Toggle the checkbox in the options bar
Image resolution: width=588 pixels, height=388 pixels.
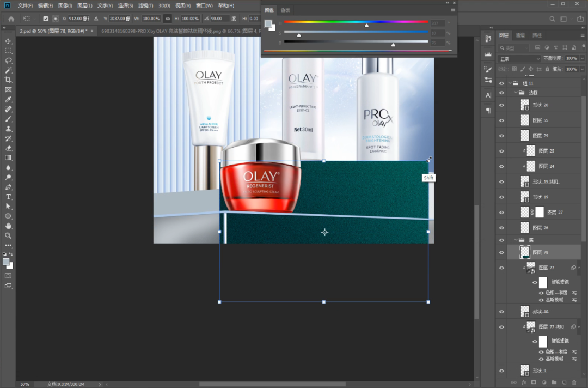tap(46, 19)
